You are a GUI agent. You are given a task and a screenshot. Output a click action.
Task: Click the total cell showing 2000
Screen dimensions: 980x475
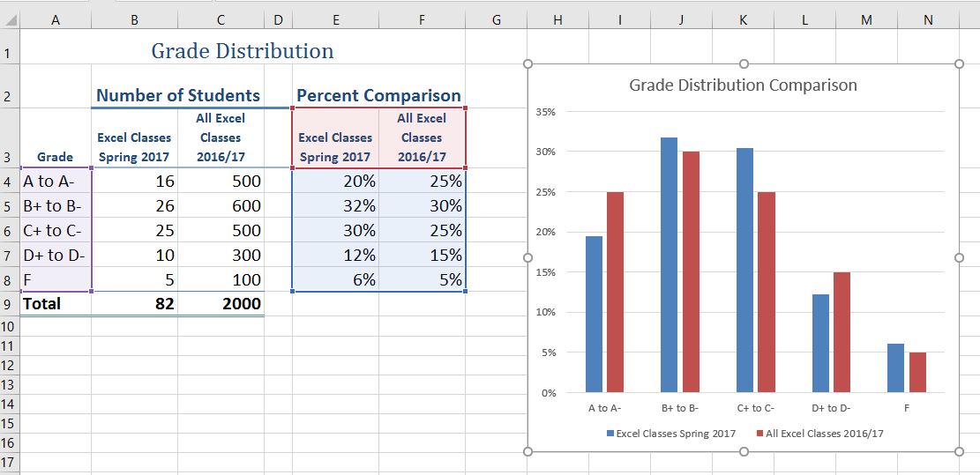tap(221, 304)
